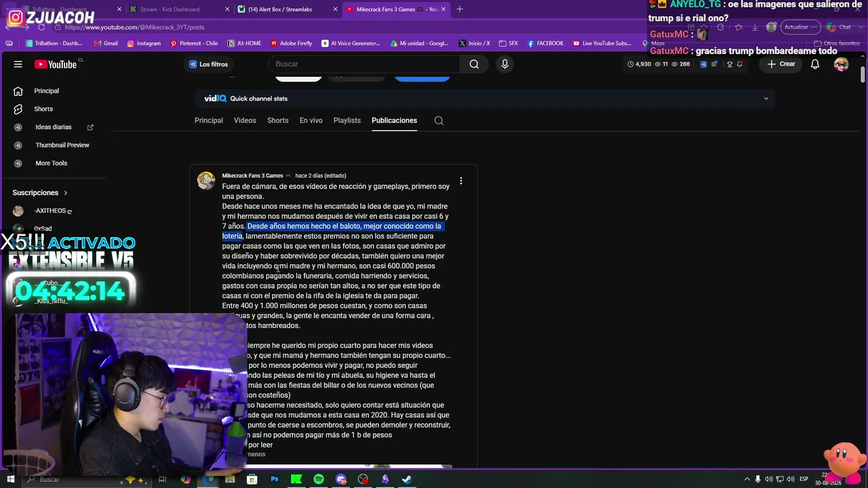The height and width of the screenshot is (488, 868).
Task: Open the Photoshop taskbar icon
Action: coord(275,479)
